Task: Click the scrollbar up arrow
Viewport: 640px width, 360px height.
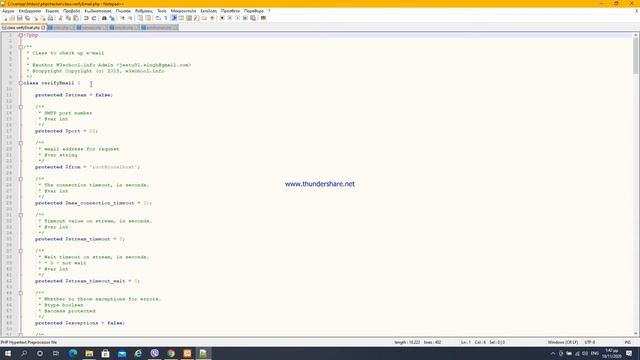Action: 636,36
